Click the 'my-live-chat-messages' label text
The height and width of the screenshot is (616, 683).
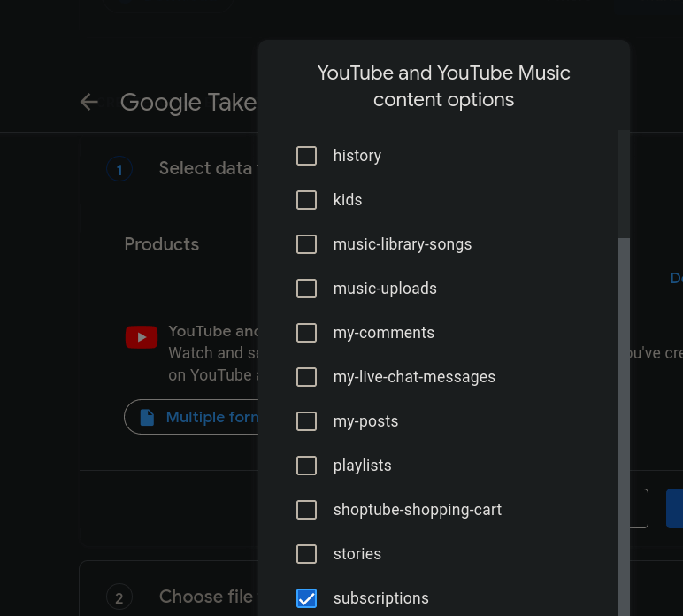point(414,377)
